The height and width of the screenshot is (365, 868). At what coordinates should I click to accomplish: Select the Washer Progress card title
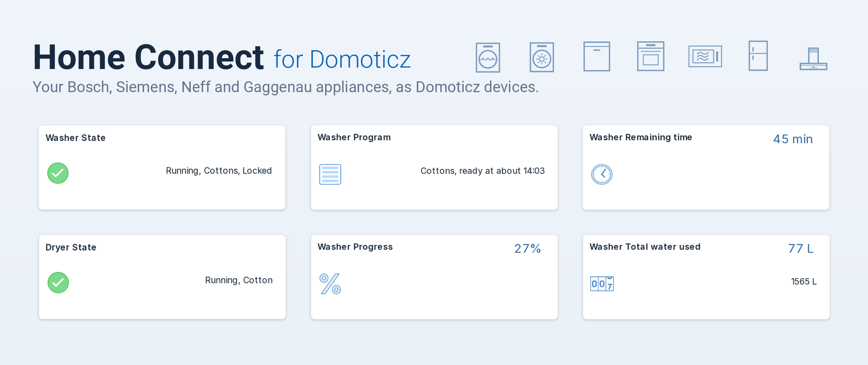tap(355, 247)
